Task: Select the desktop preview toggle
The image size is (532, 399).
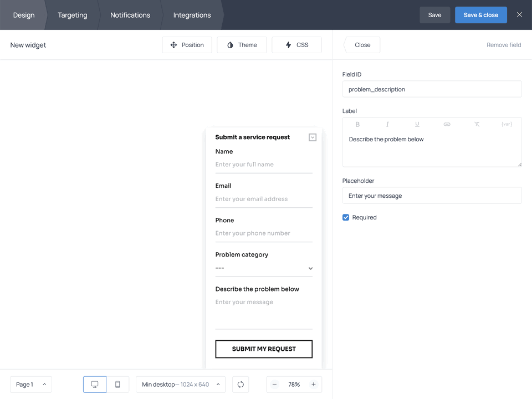Action: [94, 384]
